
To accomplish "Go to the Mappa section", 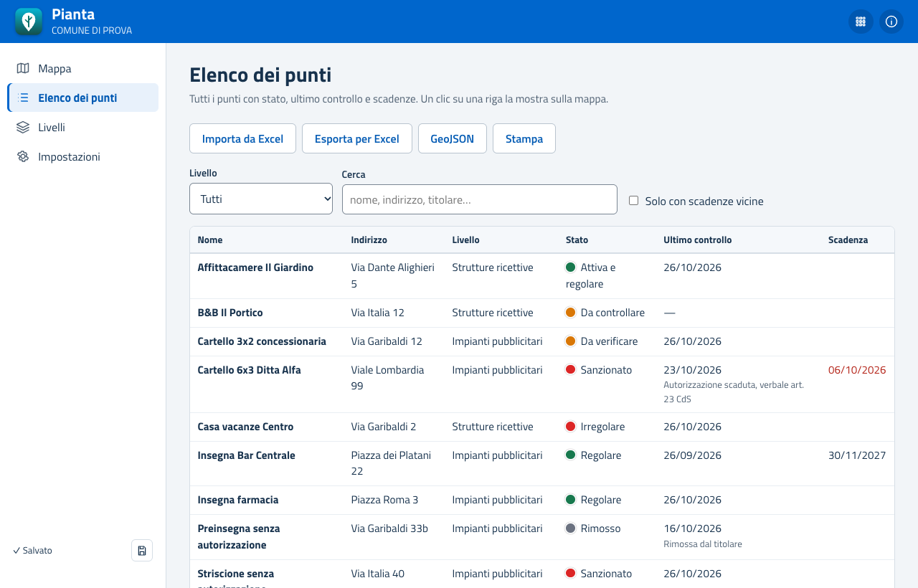I will point(83,69).
